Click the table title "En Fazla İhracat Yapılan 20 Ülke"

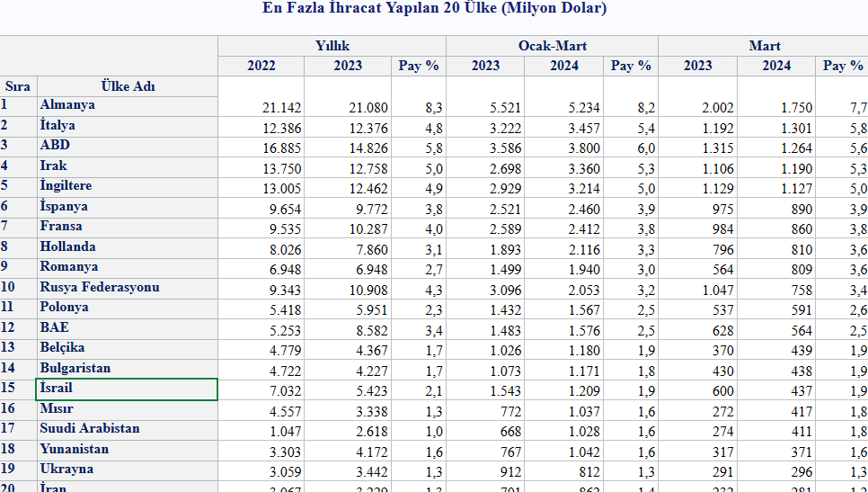click(434, 9)
